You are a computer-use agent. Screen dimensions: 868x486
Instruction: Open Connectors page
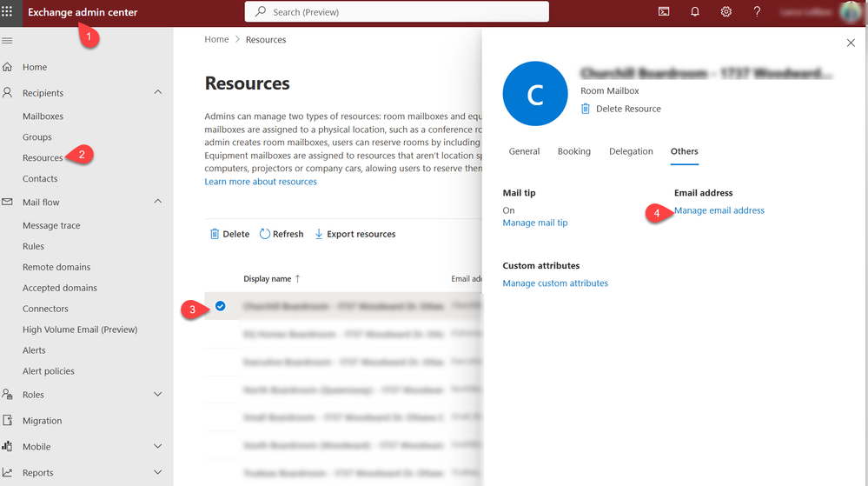pyautogui.click(x=45, y=309)
